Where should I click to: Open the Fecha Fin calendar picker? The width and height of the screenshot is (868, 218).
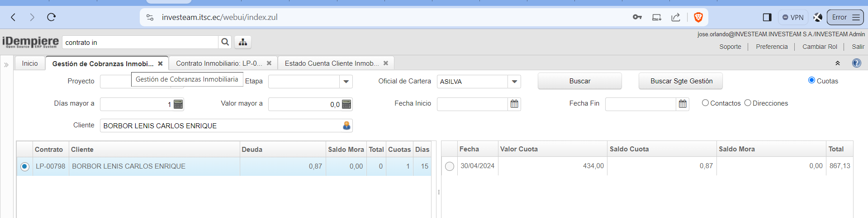pos(683,104)
